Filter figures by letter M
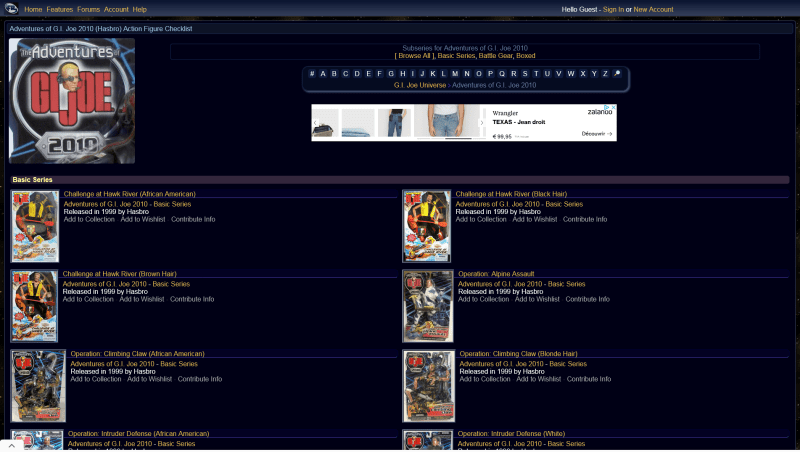The image size is (800, 452). (x=454, y=73)
